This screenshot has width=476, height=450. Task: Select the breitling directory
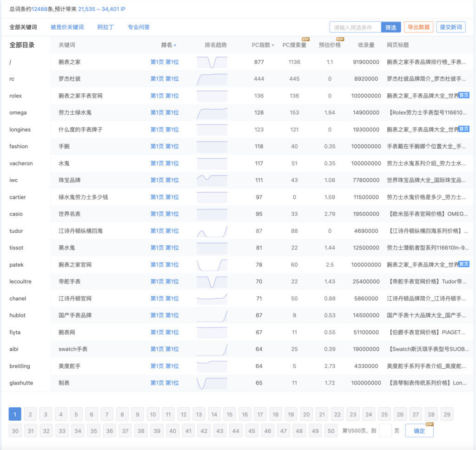(20, 366)
